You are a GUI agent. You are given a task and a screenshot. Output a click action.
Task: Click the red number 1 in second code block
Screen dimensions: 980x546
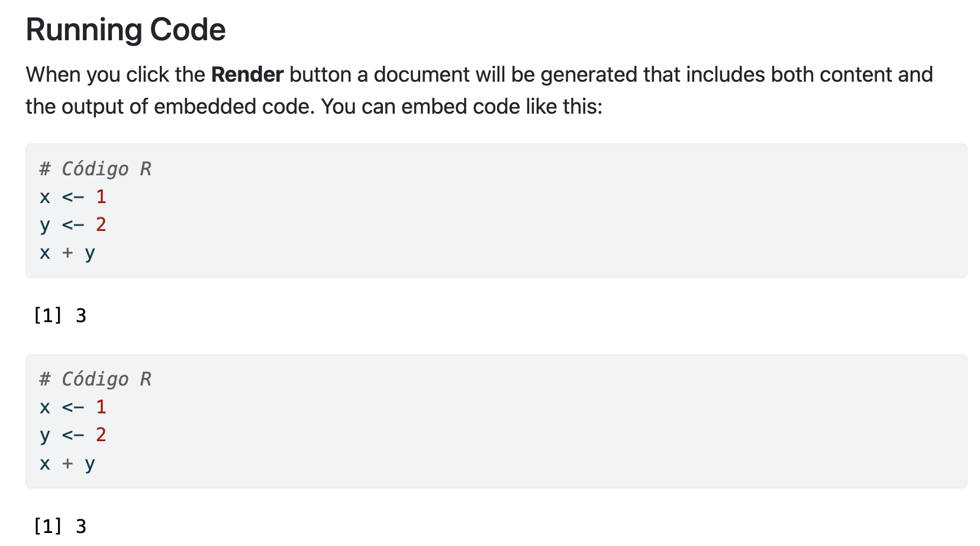click(101, 407)
